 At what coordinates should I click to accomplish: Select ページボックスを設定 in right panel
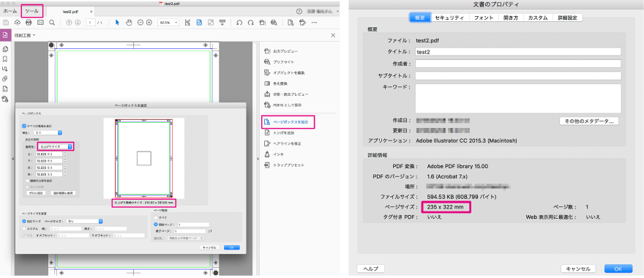[x=288, y=122]
